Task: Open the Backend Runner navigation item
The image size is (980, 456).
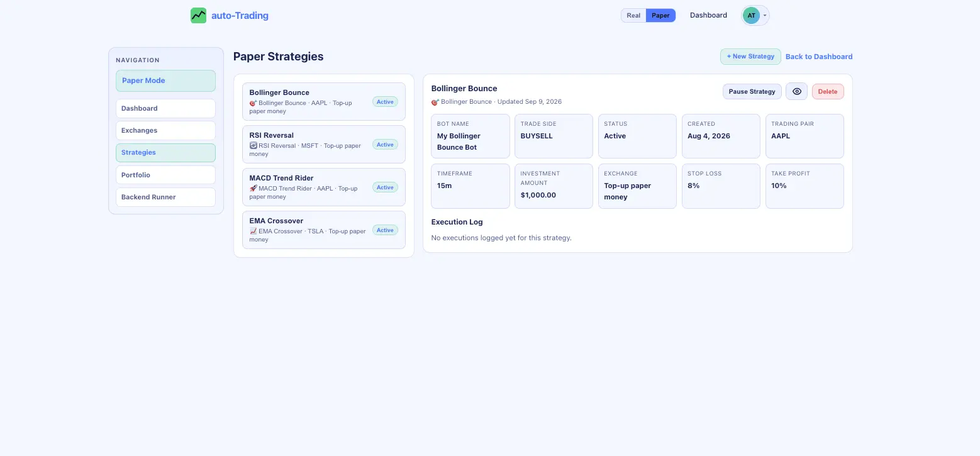Action: (165, 197)
